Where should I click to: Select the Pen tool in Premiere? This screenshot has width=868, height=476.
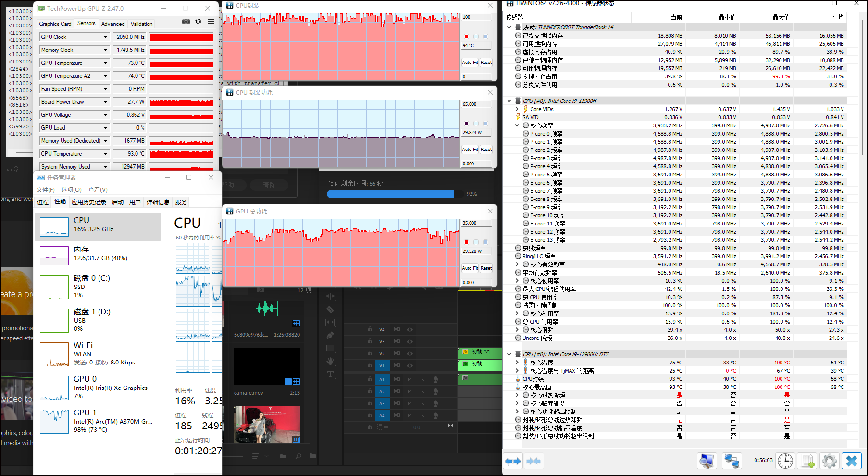[330, 335]
